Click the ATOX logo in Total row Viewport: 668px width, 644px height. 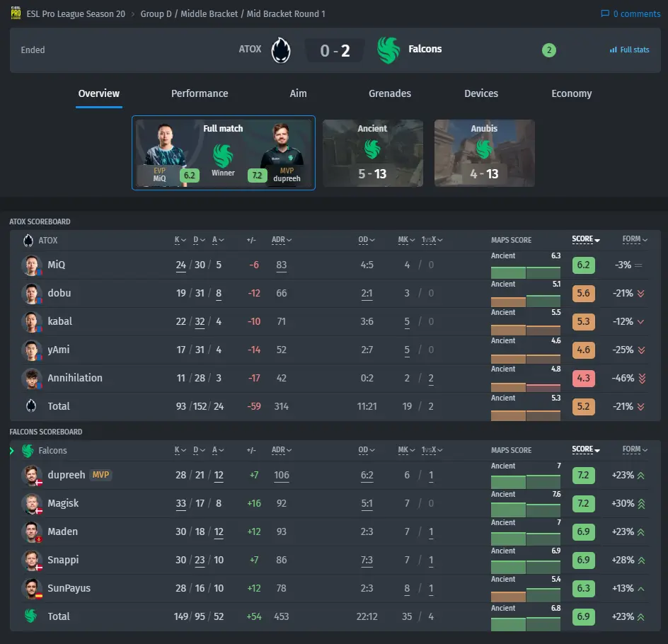pos(31,406)
